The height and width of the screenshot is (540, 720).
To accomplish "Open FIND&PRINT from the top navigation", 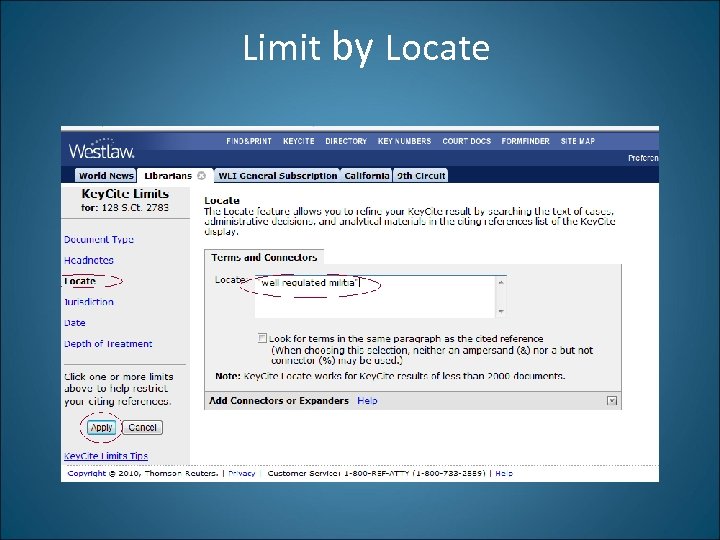I will tap(249, 141).
